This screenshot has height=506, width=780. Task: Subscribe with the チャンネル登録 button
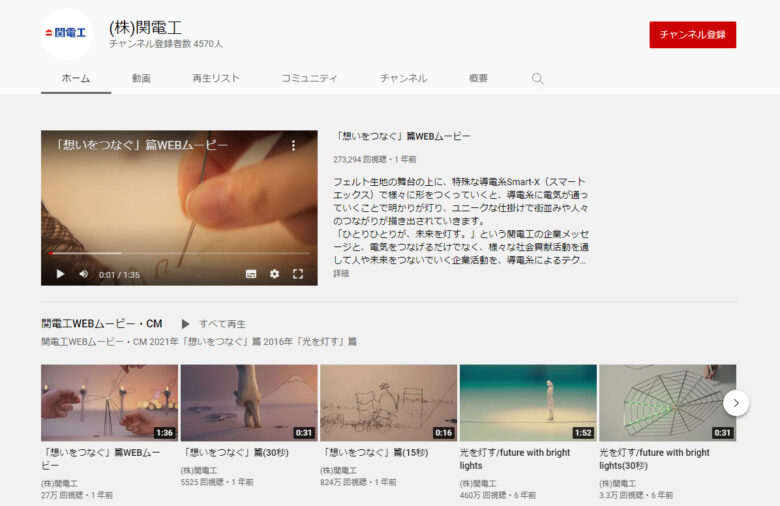coord(692,35)
